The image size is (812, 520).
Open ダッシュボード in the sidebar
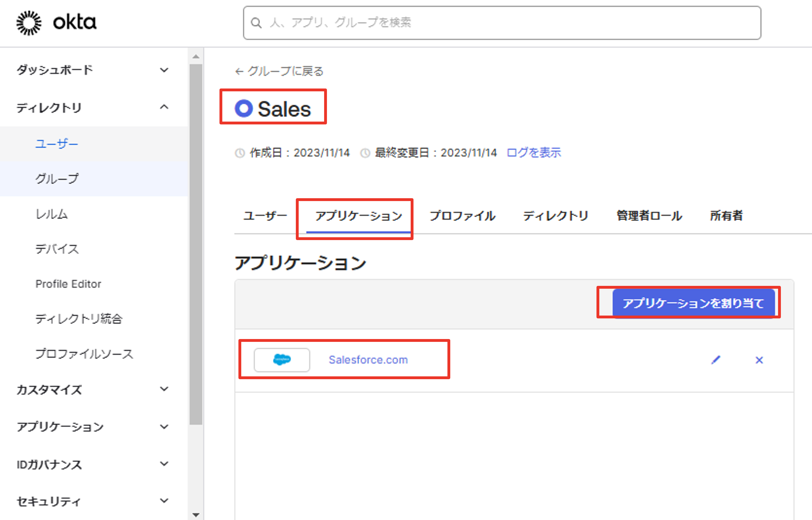coord(55,70)
